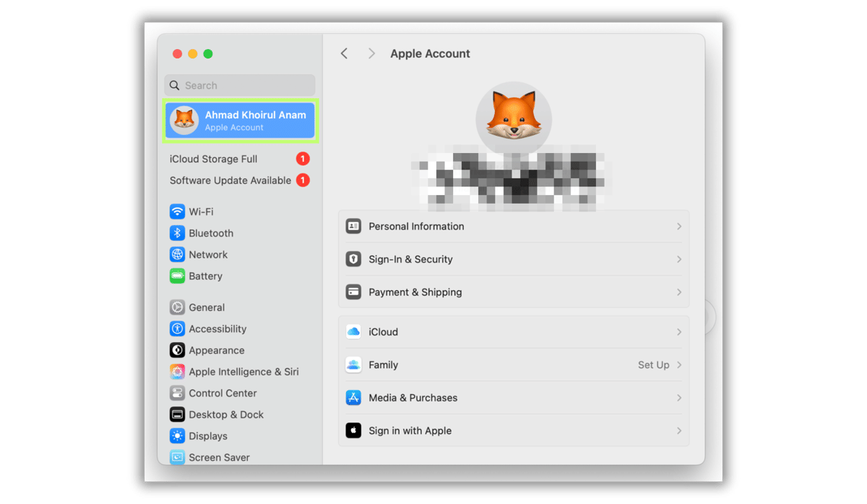The image size is (867, 504).
Task: Click the magnifying glass in search field
Action: pyautogui.click(x=174, y=85)
